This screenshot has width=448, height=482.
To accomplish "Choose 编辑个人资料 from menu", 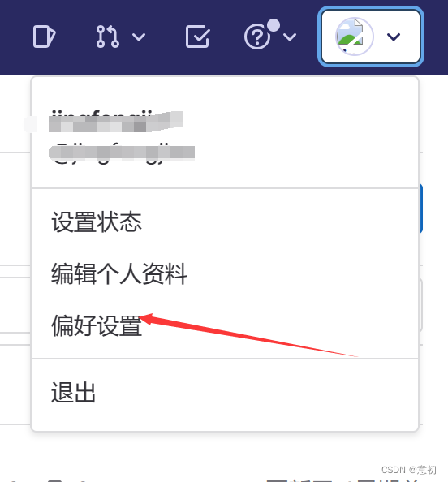I will tap(119, 273).
